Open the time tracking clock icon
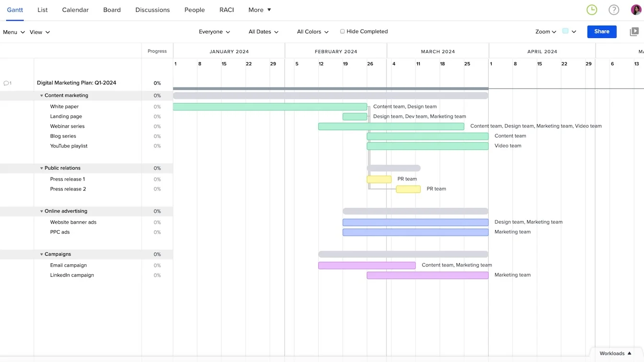 click(591, 9)
